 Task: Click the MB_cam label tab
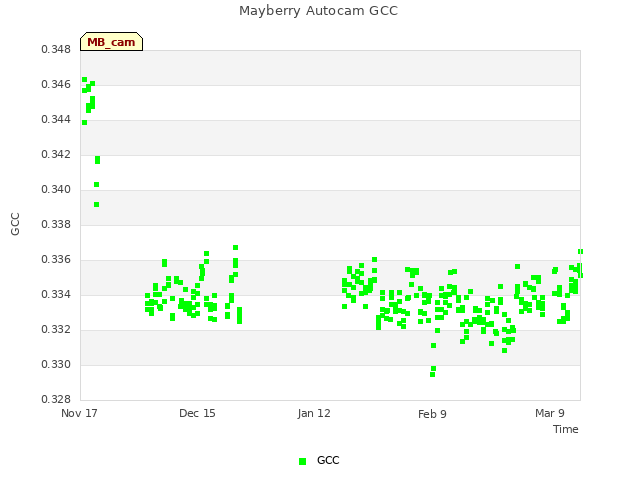[111, 42]
